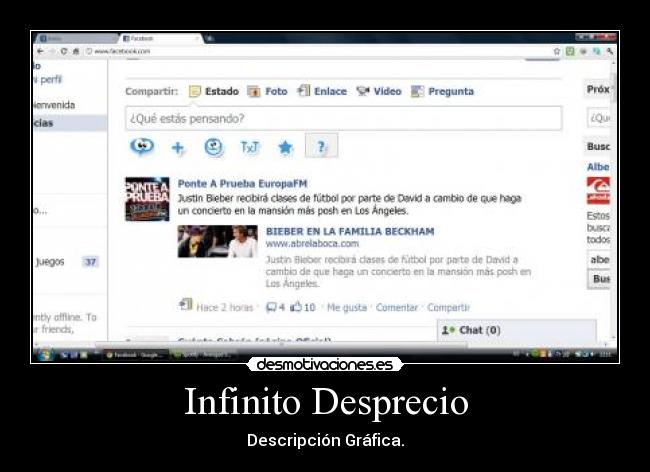Viewport: 650px width, 472px height.
Task: View the 10 likes thumbs-up icon
Action: click(296, 307)
